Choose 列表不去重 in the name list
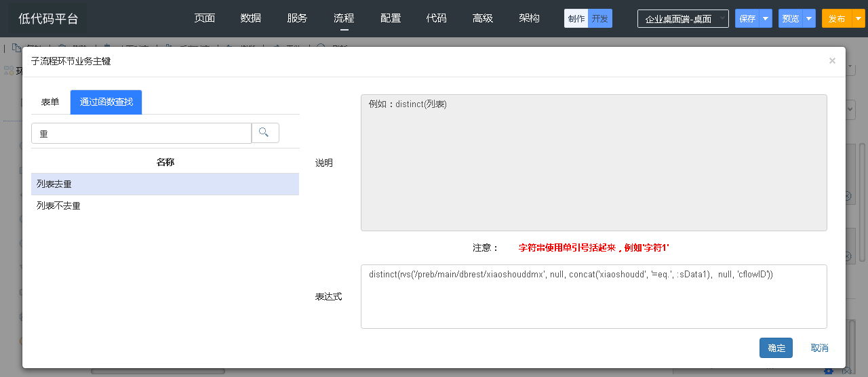 point(165,205)
